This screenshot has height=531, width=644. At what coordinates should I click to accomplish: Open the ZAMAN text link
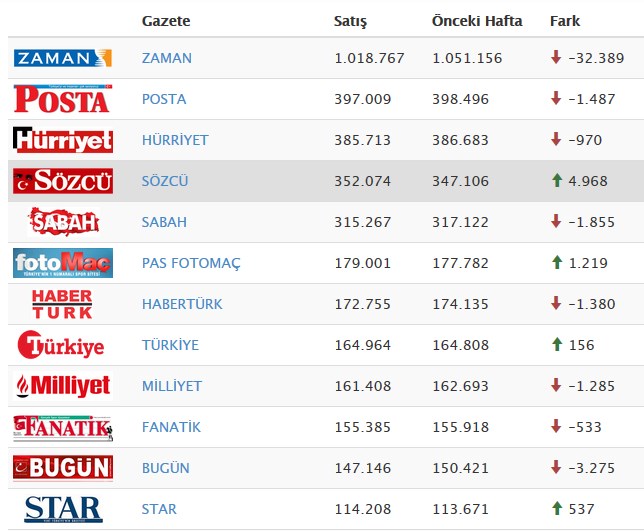(x=166, y=58)
